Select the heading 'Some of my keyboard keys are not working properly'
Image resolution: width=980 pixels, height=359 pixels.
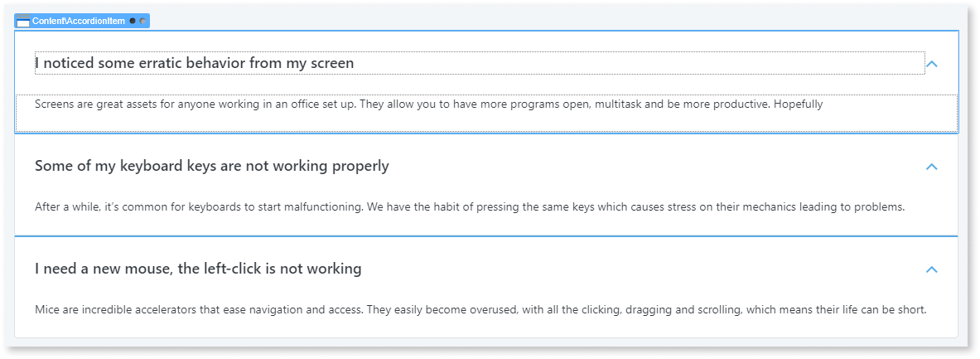click(x=212, y=167)
